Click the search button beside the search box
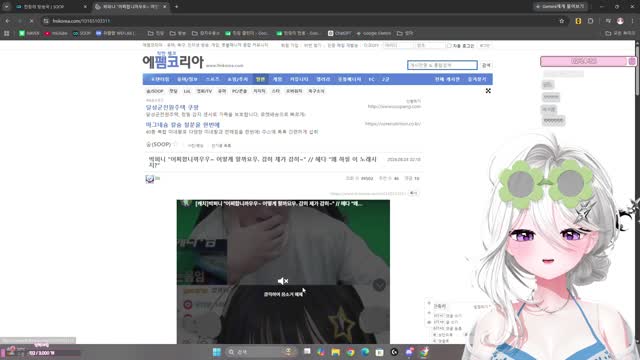The image size is (640, 360). (486, 65)
